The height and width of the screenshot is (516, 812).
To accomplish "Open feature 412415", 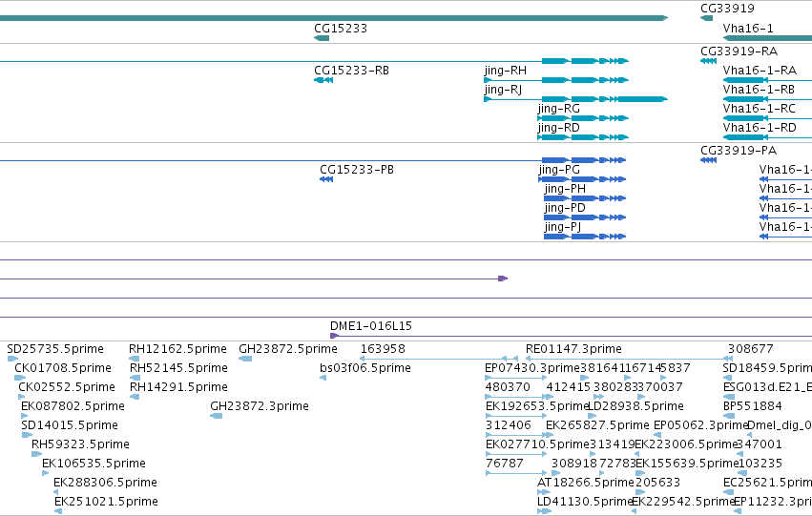I will 569,387.
